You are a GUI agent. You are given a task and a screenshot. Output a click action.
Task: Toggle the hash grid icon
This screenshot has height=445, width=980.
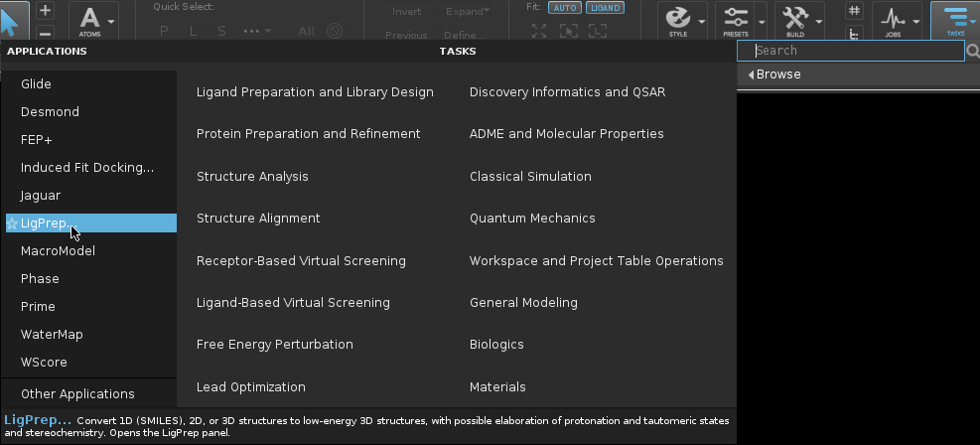pos(853,10)
